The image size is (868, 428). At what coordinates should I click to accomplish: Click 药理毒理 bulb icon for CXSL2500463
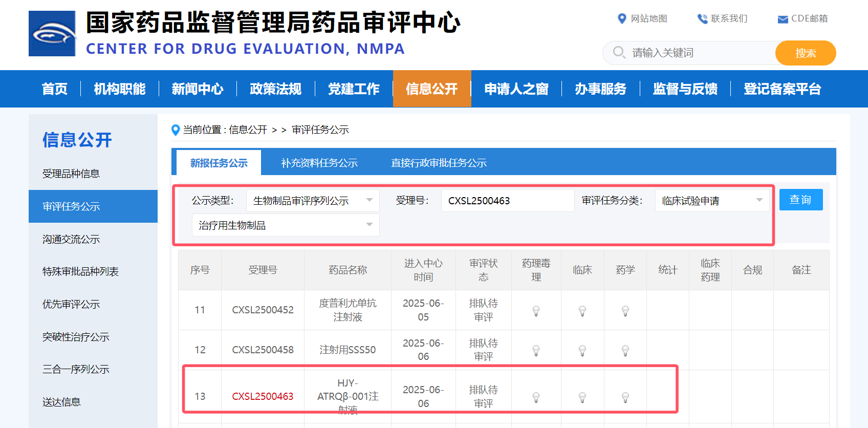(x=536, y=397)
